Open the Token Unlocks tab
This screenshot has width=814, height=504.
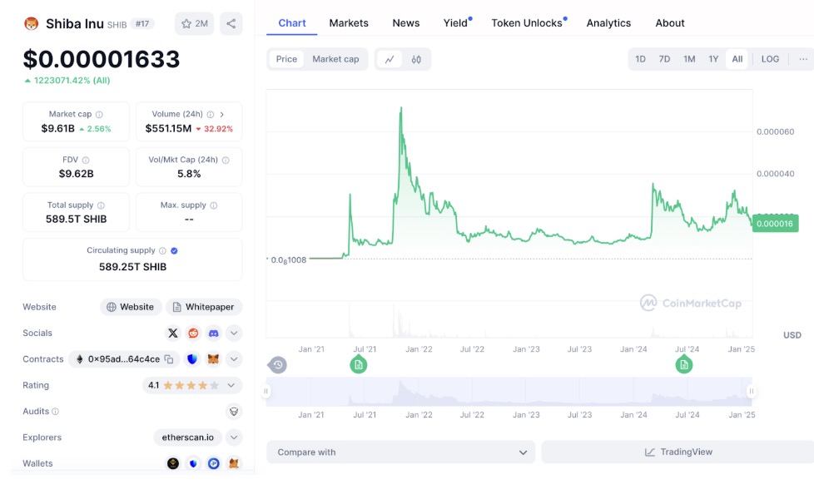pos(527,23)
